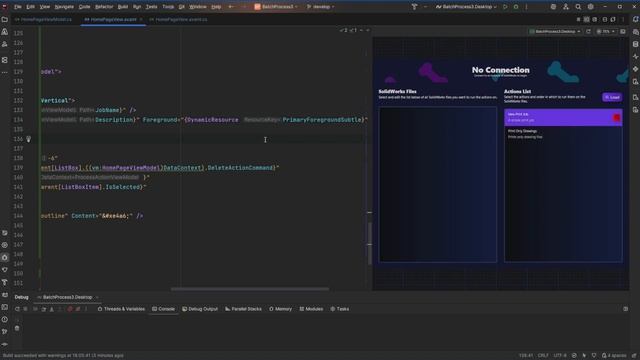Open the Explorer folder tool window icon
This screenshot has width=640, height=360.
[5, 19]
